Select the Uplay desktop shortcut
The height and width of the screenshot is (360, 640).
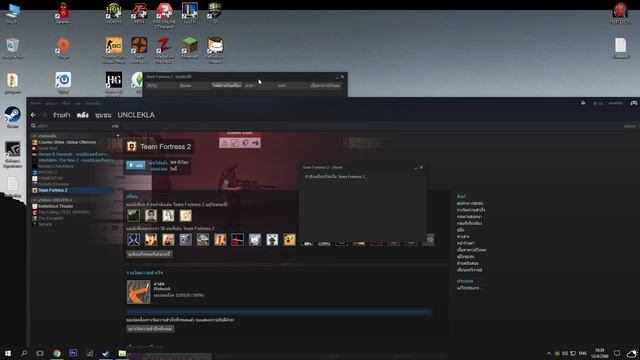tap(63, 83)
